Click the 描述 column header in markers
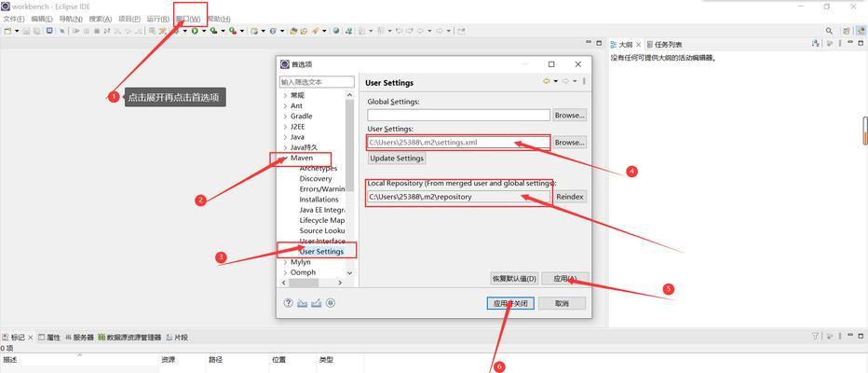Image resolution: width=868 pixels, height=373 pixels. (x=79, y=360)
